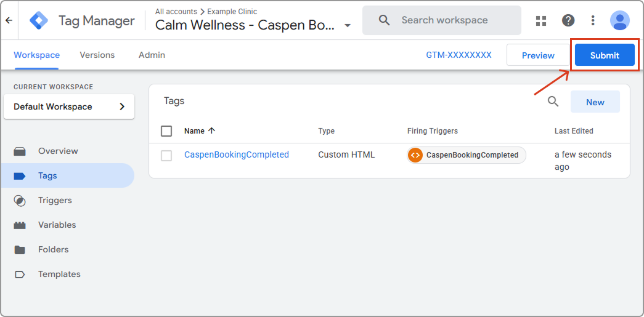Open the Help question mark icon
Image resolution: width=644 pixels, height=317 pixels.
(x=568, y=20)
